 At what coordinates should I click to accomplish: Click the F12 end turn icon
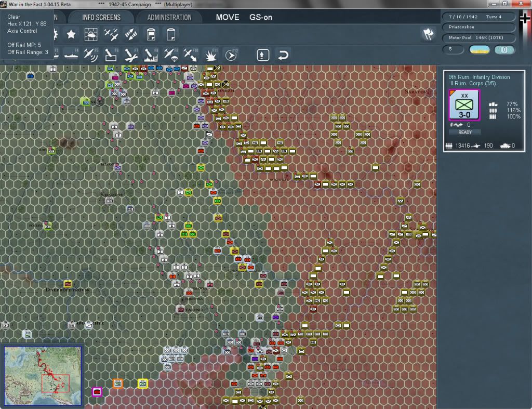[x=231, y=55]
